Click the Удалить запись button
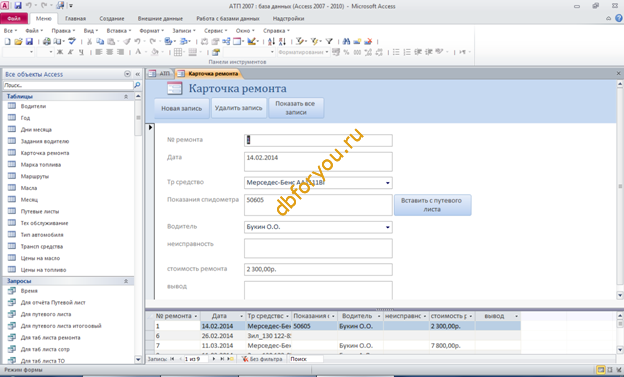This screenshot has height=377, width=624. point(238,108)
